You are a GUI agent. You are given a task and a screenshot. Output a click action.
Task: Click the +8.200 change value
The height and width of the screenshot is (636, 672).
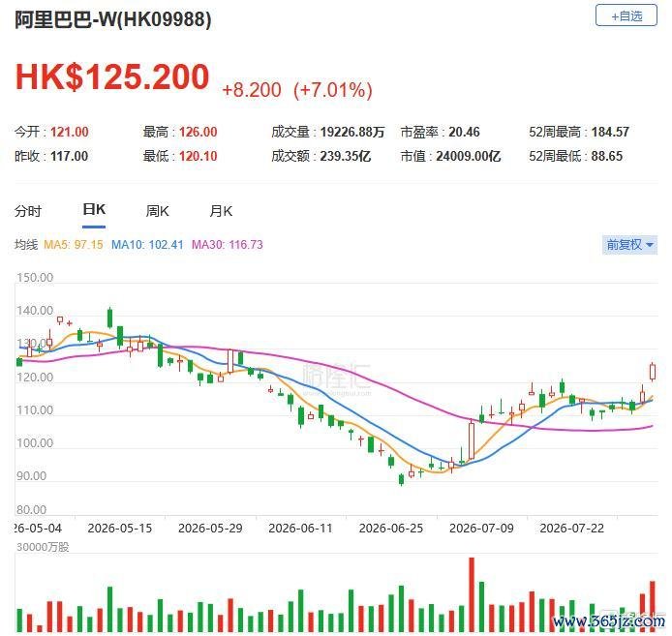252,90
